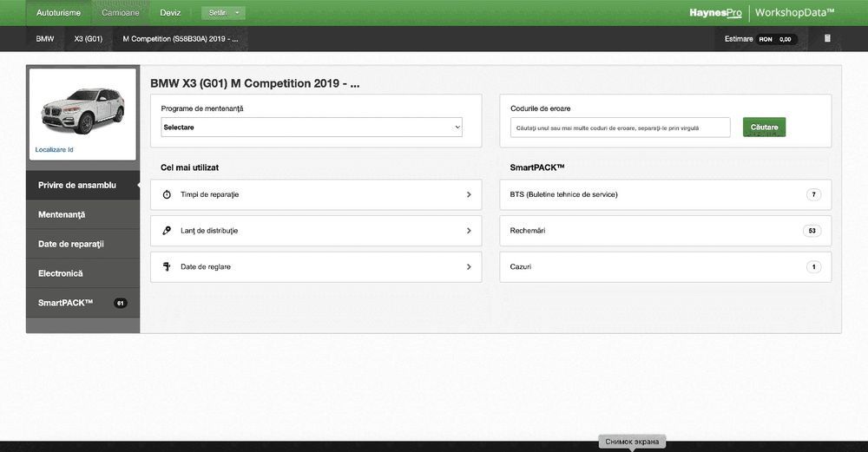
Task: Open Date de reparații in the sidebar
Action: point(82,244)
